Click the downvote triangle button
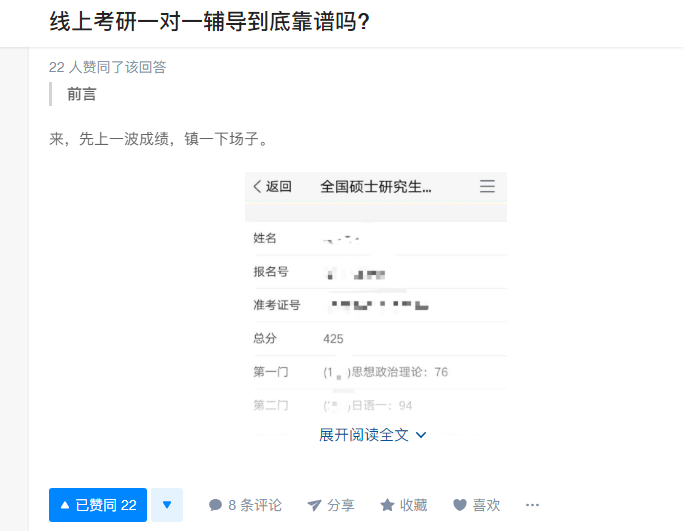Viewport: 683px width, 531px height. (167, 505)
